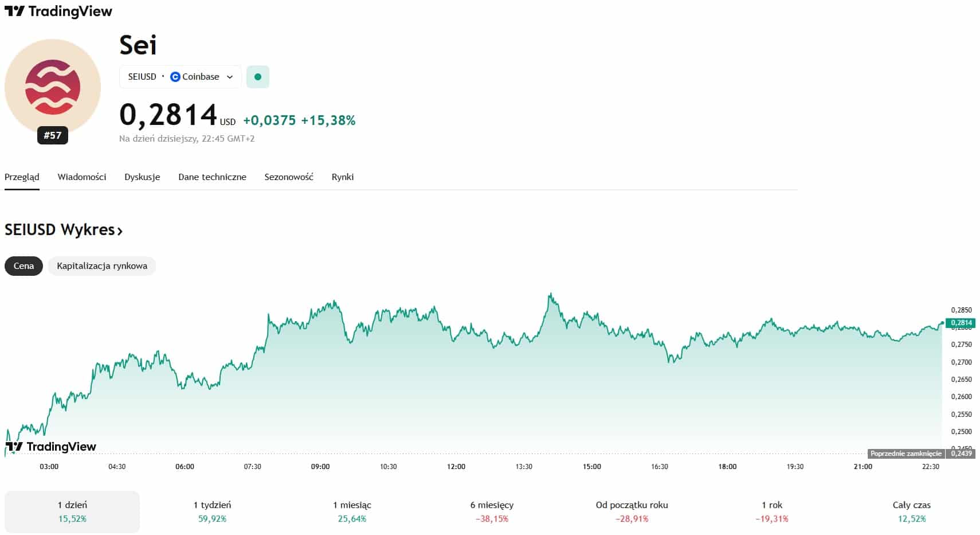Click the Coinbase exchange icon
980x535 pixels.
[x=175, y=77]
